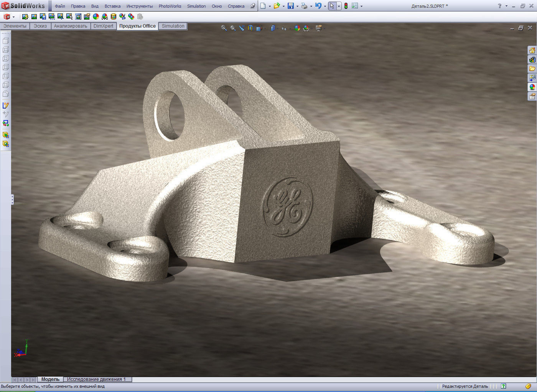Open Исследование движения 1 tab
The height and width of the screenshot is (392, 537).
coord(96,379)
